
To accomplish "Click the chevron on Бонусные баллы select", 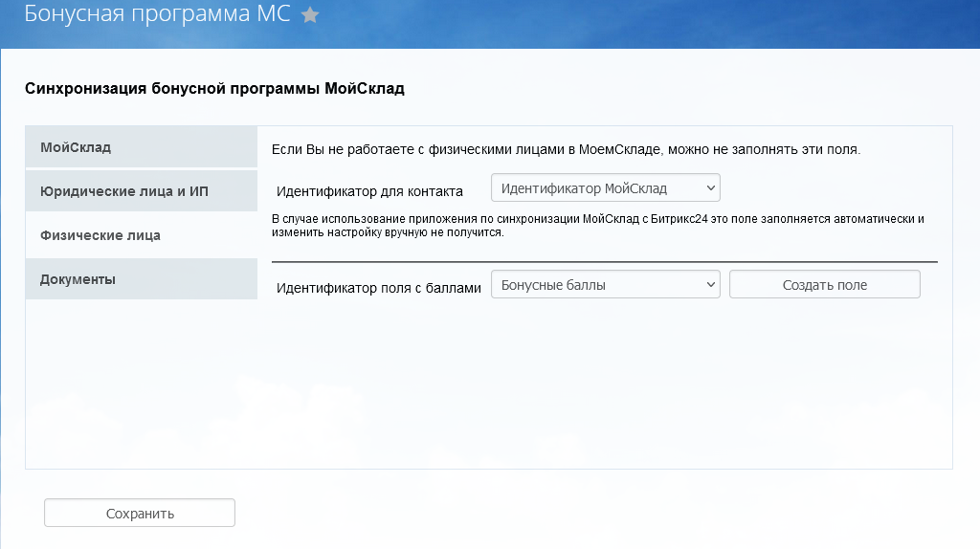I will [709, 284].
